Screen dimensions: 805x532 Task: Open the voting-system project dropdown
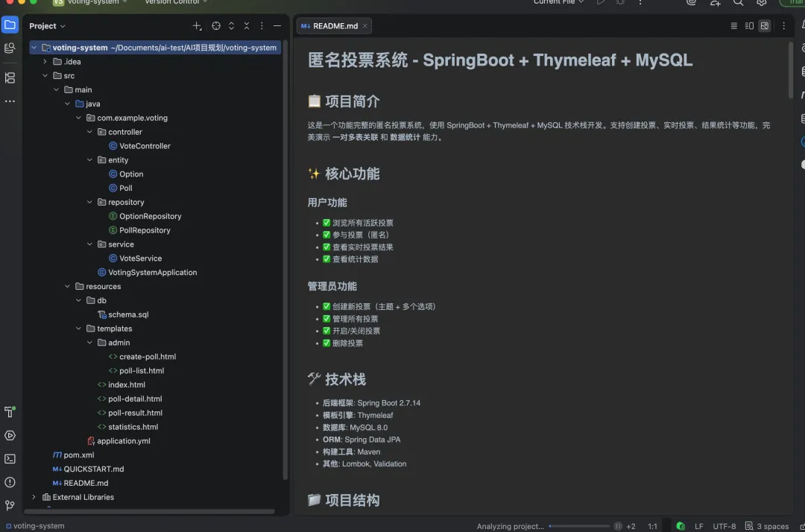pyautogui.click(x=92, y=2)
